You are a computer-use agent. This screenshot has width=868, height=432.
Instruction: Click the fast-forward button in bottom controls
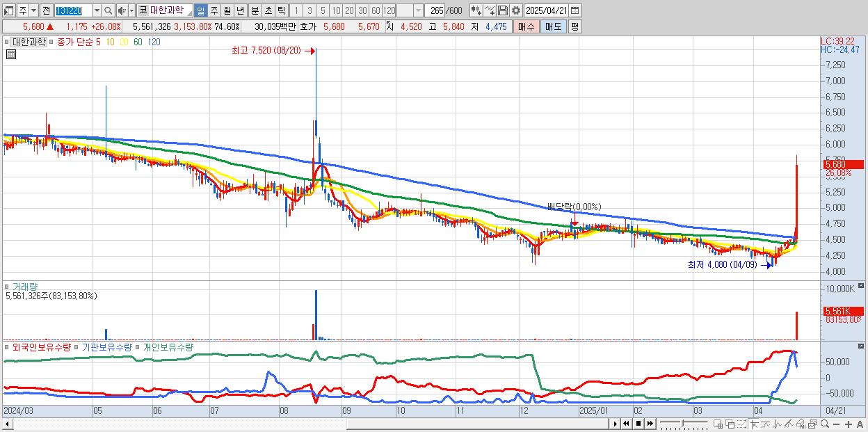(x=650, y=424)
